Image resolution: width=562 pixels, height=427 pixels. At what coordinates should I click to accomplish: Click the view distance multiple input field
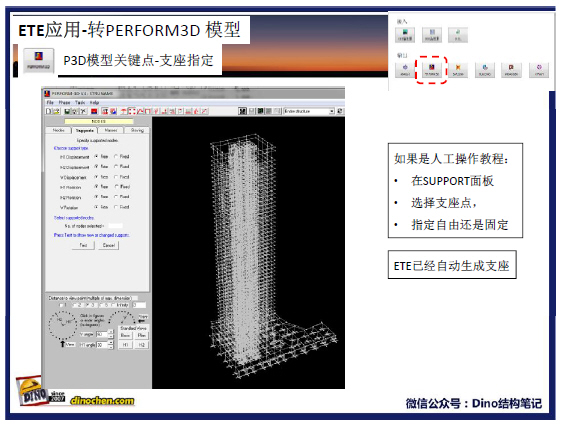(x=139, y=305)
